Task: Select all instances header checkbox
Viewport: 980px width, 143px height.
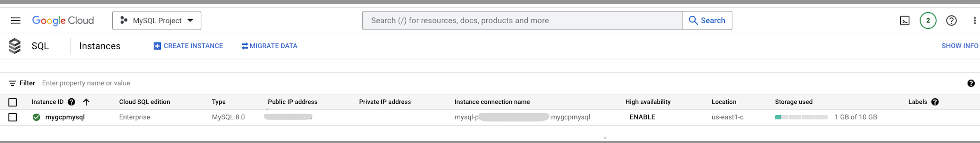Action: (13, 102)
